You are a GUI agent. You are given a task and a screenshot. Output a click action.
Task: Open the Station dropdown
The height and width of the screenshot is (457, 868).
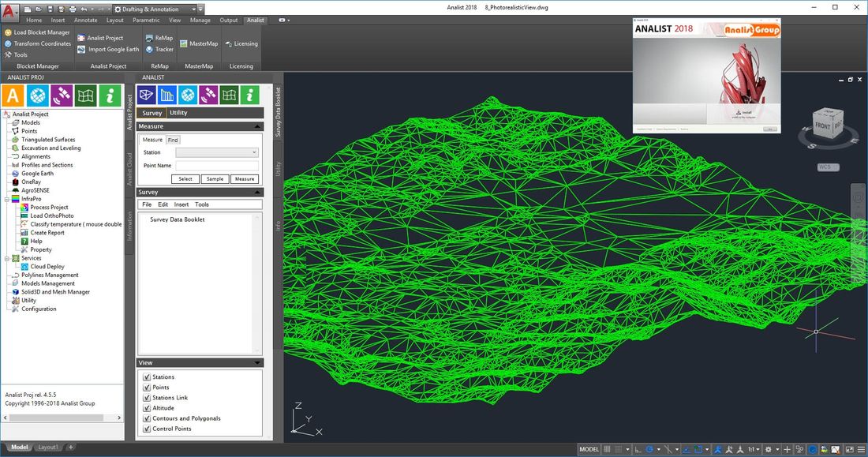(217, 152)
